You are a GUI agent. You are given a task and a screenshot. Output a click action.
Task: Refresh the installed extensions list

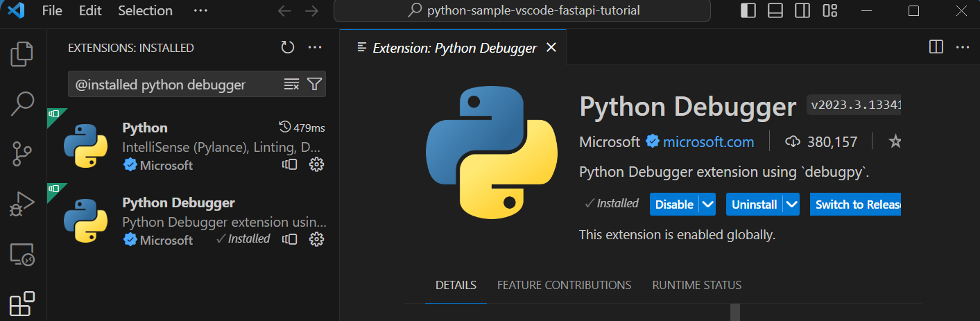288,48
